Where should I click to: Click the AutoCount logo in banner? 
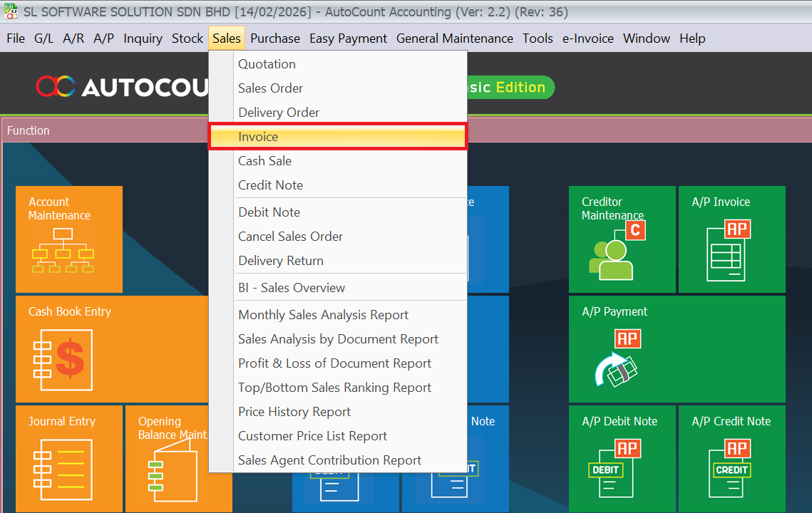121,87
